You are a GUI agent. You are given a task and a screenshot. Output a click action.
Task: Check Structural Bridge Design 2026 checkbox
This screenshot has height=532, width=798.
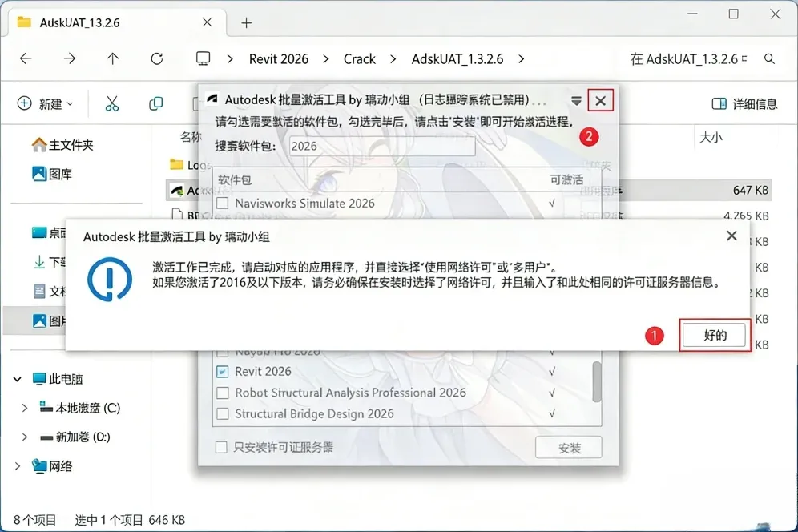[223, 414]
